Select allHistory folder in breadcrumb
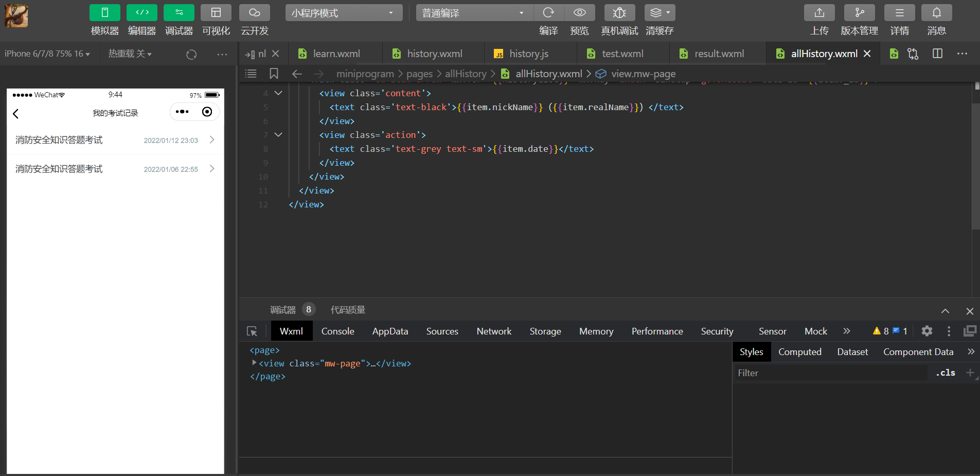The width and height of the screenshot is (980, 476). click(466, 74)
